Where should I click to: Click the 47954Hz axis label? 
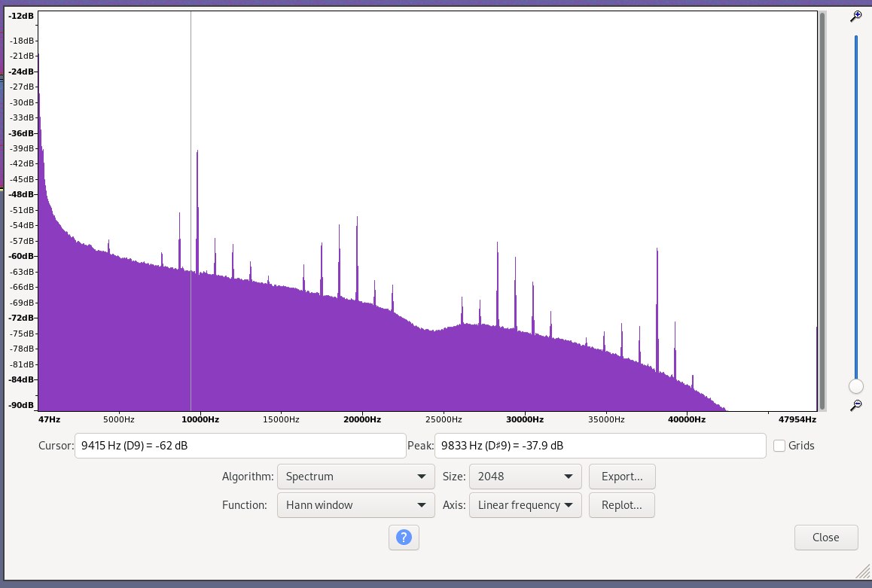[x=797, y=419]
